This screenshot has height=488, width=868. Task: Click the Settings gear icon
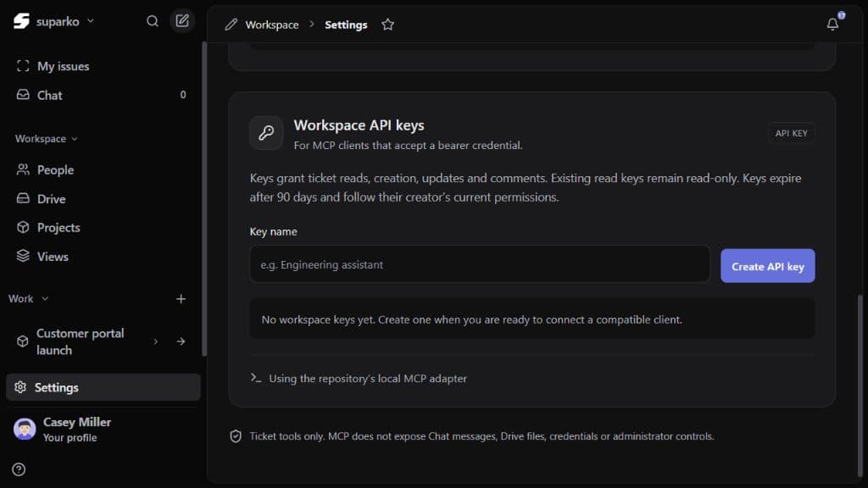(20, 387)
